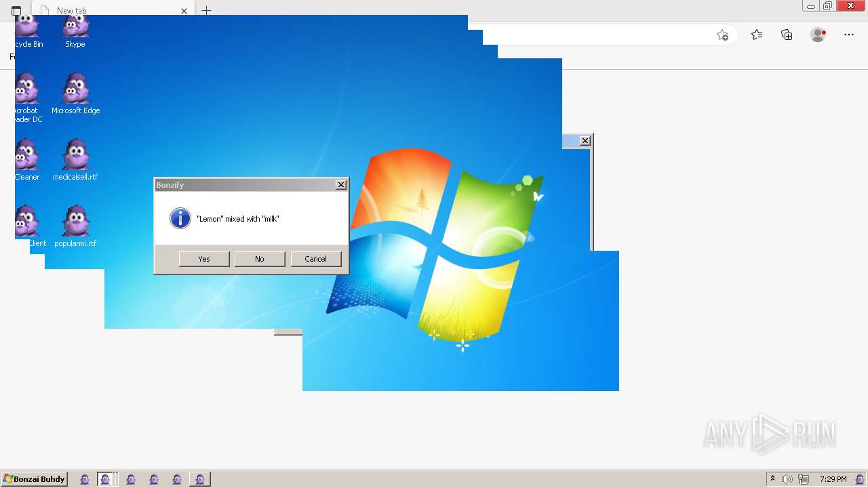
Task: Click Bonzi icon right of the clock
Action: [861, 479]
